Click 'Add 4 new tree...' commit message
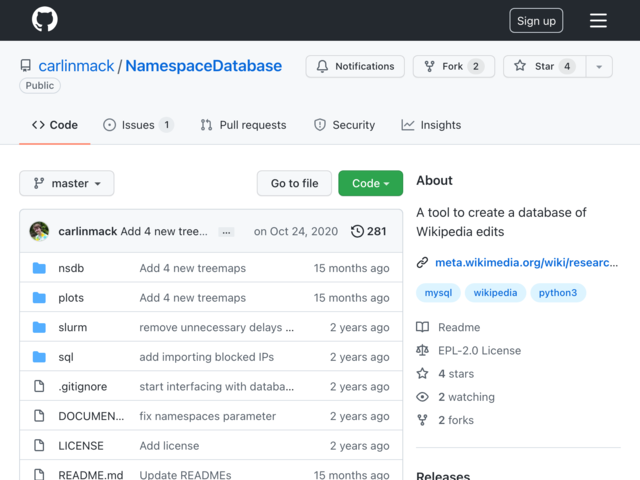640x480 pixels. [164, 231]
